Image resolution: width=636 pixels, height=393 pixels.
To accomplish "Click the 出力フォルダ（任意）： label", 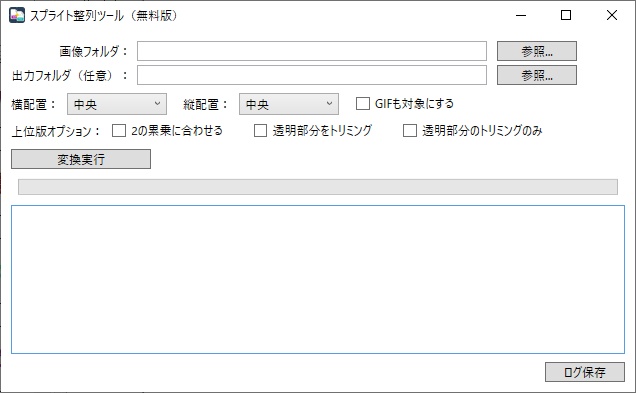I will pyautogui.click(x=70, y=75).
